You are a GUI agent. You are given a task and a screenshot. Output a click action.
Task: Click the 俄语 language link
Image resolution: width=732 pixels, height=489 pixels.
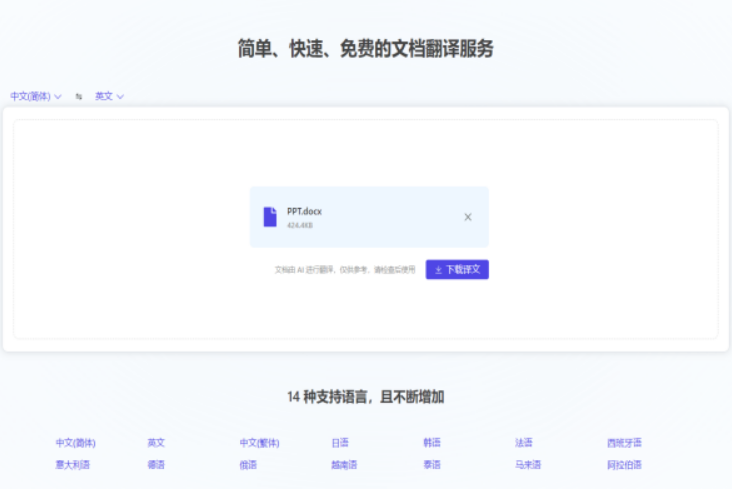point(248,465)
